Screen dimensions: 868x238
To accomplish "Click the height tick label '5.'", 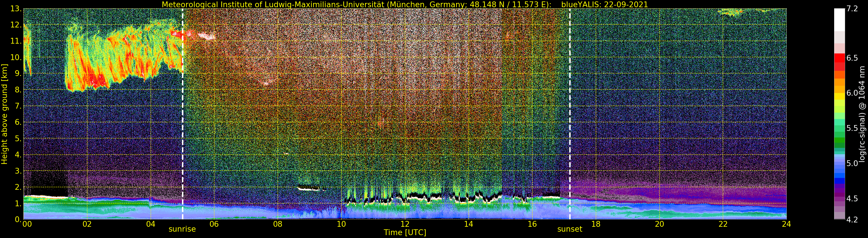I will [18, 139].
